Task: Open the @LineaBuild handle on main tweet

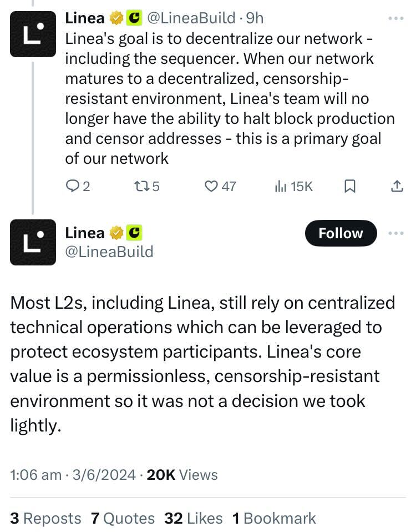Action: [109, 252]
